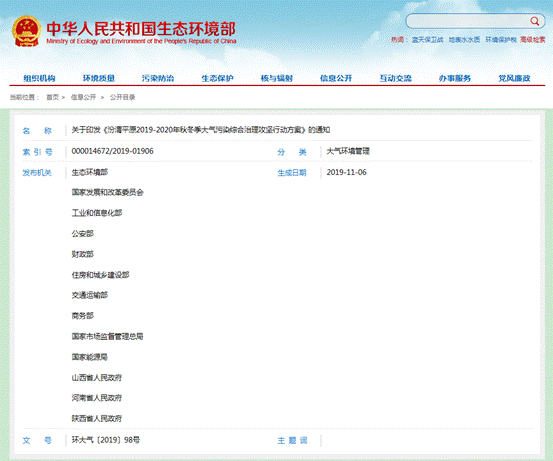This screenshot has height=461, width=553.
Task: Click the category value 大气环境管理
Action: pyautogui.click(x=348, y=151)
